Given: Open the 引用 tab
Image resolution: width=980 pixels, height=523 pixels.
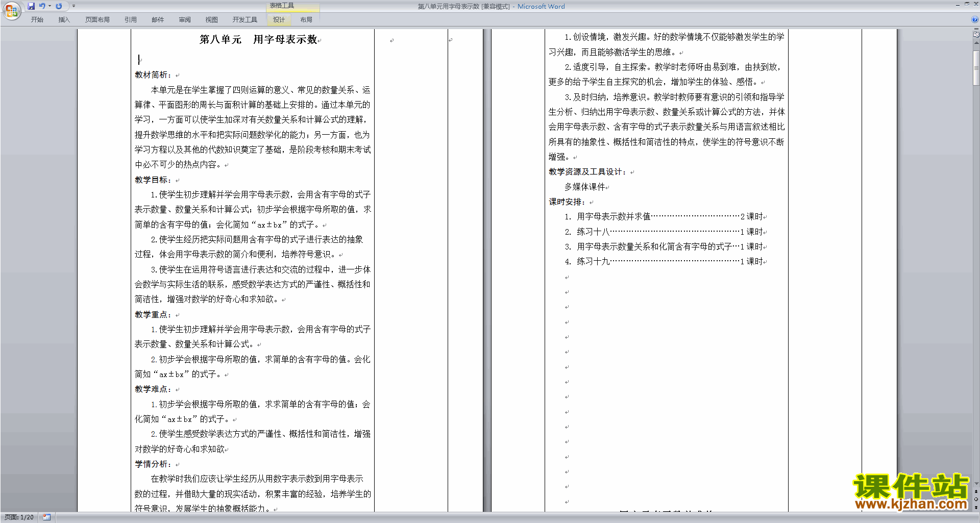Looking at the screenshot, I should (131, 20).
